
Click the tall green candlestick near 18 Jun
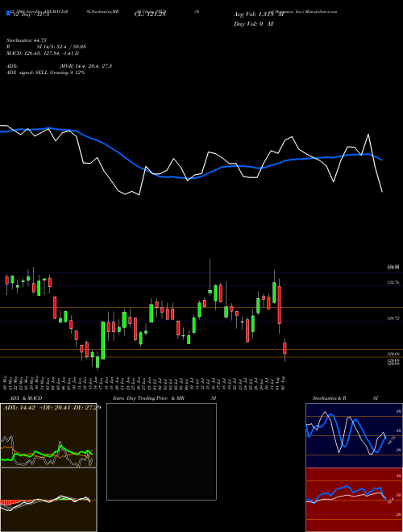click(103, 340)
